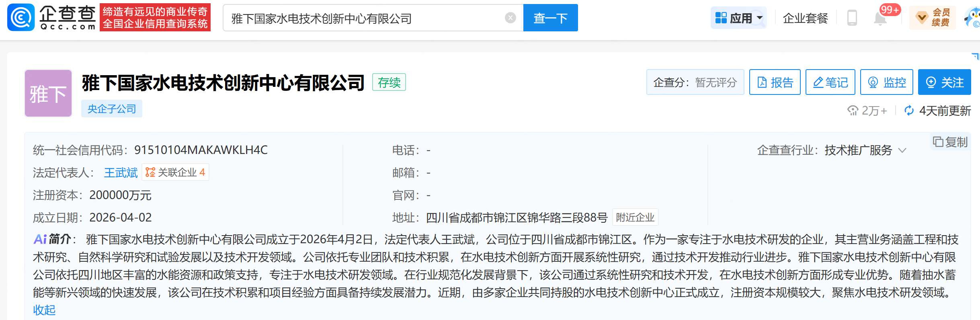
Task: Click the Qcc.com logo icon
Action: 21,18
